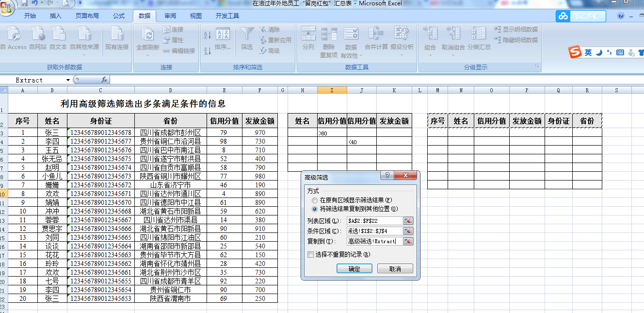Open the Home (开始) ribbon tab
Viewport: 644px width, 313px height.
(x=30, y=16)
